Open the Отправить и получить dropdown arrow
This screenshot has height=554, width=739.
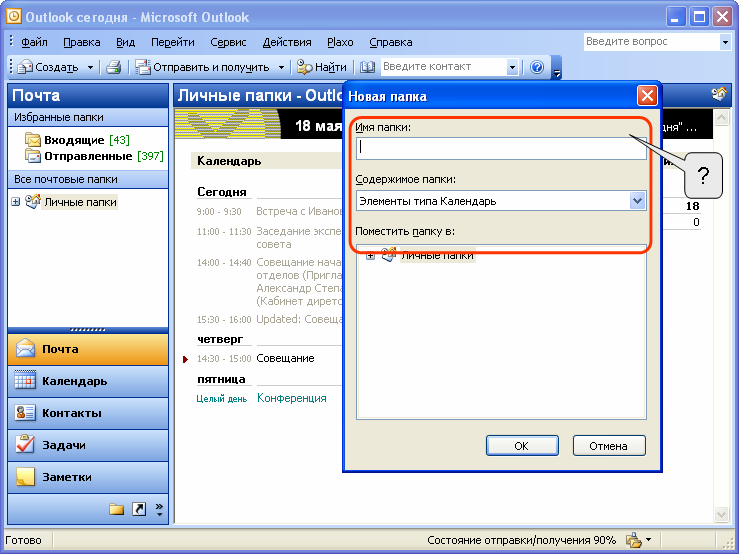click(281, 67)
